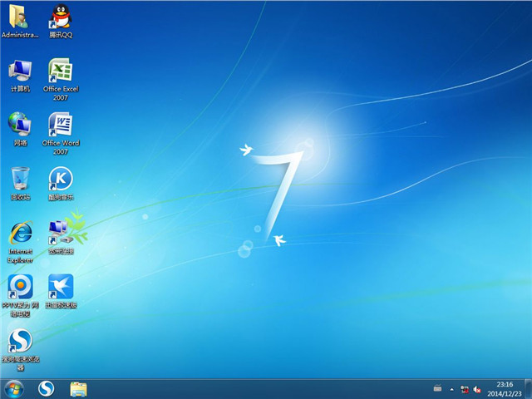
Task: Open the clock showing 23:16
Action: coord(505,389)
